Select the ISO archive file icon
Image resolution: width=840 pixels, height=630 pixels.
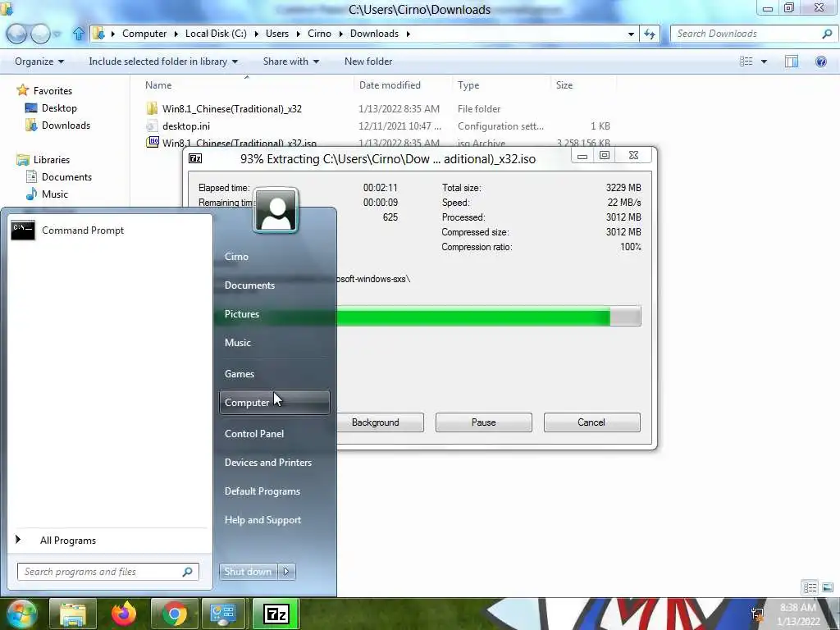pos(153,142)
